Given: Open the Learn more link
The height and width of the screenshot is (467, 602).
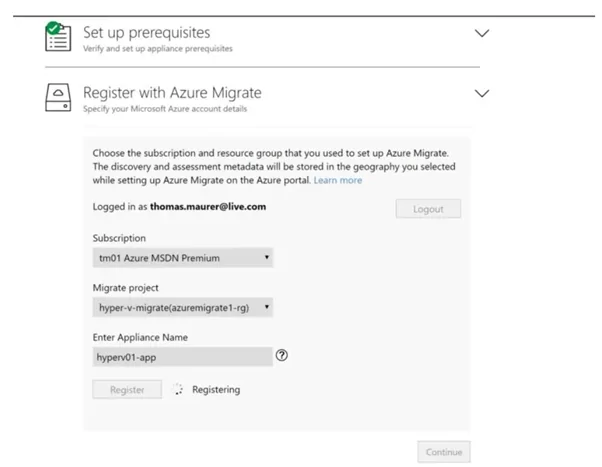Looking at the screenshot, I should pyautogui.click(x=338, y=180).
